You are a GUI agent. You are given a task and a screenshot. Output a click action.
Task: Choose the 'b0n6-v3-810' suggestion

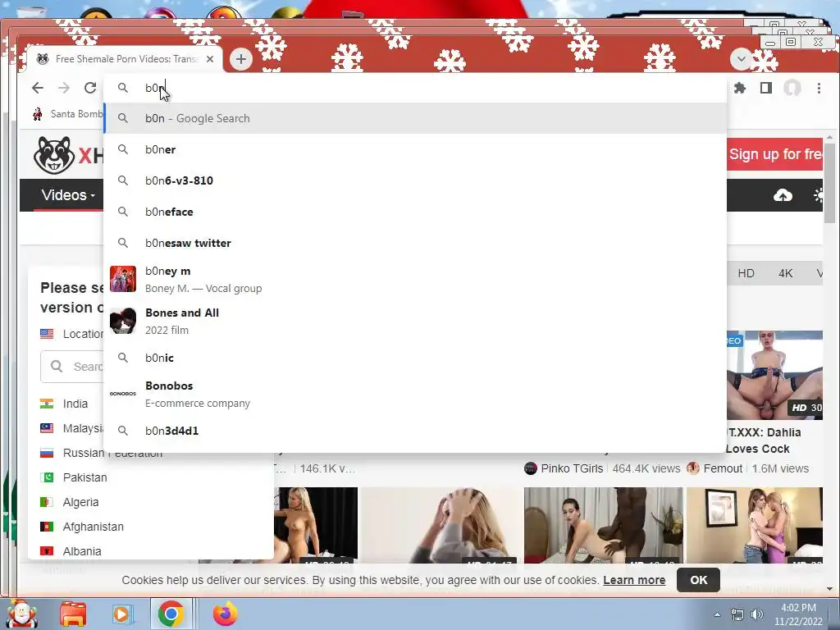tap(415, 180)
